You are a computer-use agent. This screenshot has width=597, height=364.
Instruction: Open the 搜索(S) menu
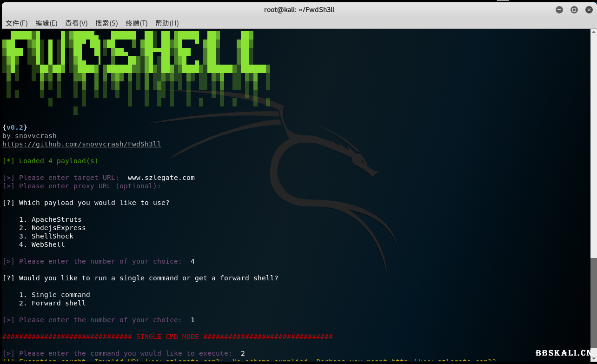click(x=106, y=23)
